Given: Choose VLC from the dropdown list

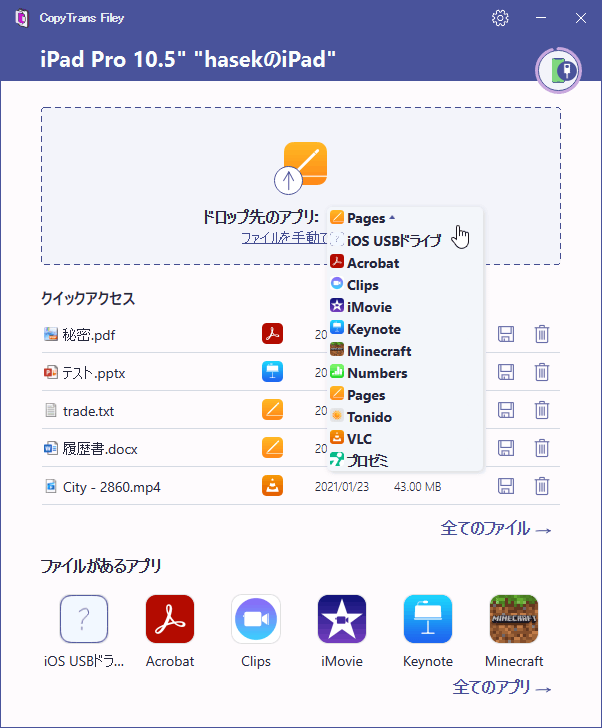Looking at the screenshot, I should coord(350,438).
